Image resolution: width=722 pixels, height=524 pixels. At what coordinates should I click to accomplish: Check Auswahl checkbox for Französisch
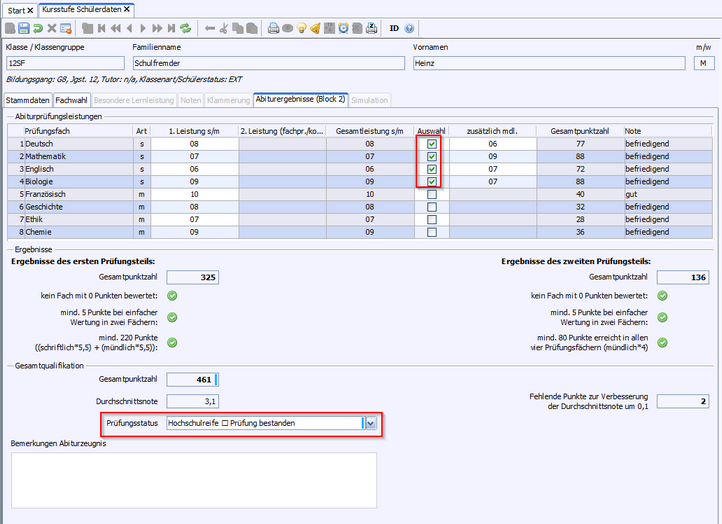point(431,194)
